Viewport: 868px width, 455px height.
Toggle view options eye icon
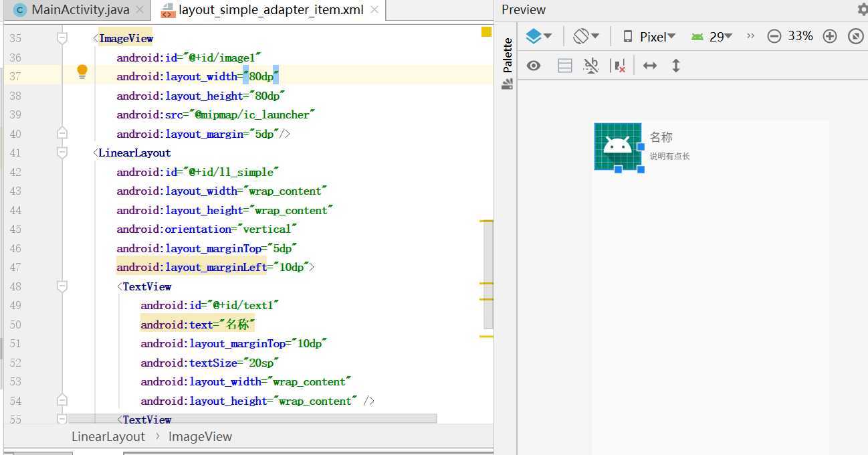click(534, 66)
